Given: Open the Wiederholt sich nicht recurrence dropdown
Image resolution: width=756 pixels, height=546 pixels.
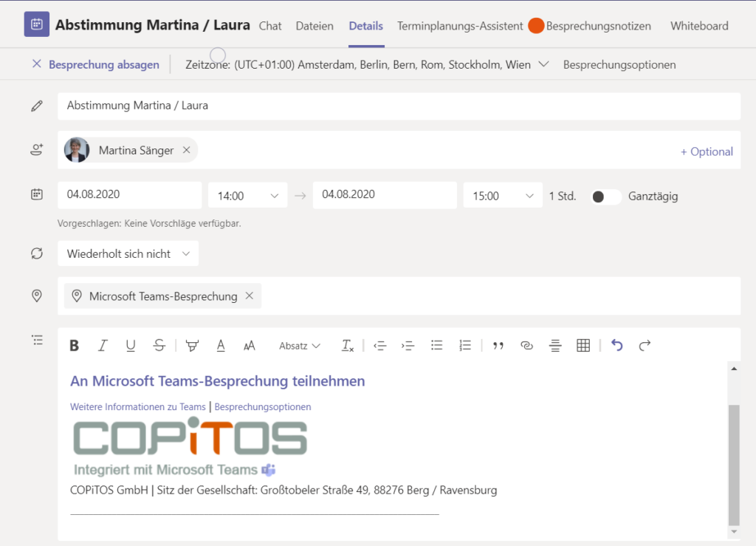Looking at the screenshot, I should (128, 253).
